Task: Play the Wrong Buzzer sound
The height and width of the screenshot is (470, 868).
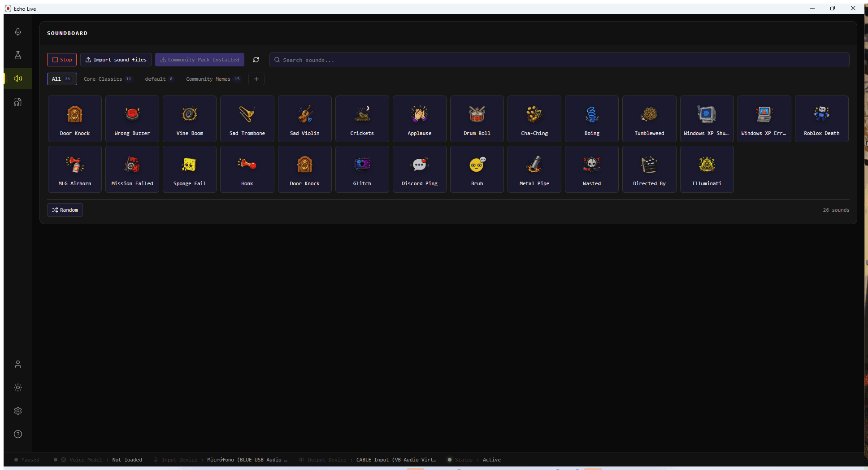Action: pyautogui.click(x=132, y=119)
